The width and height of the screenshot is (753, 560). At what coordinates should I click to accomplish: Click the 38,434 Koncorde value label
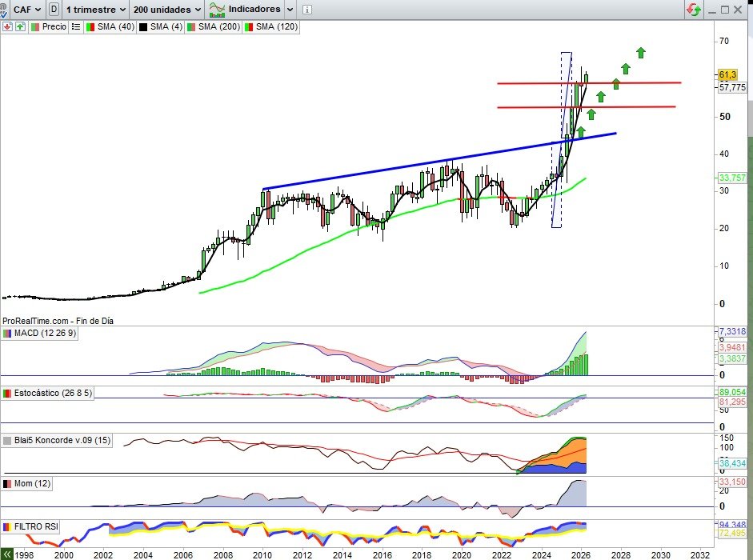pyautogui.click(x=732, y=463)
